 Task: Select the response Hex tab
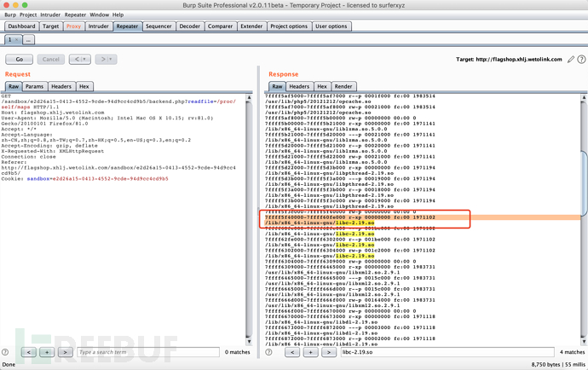[x=322, y=86]
